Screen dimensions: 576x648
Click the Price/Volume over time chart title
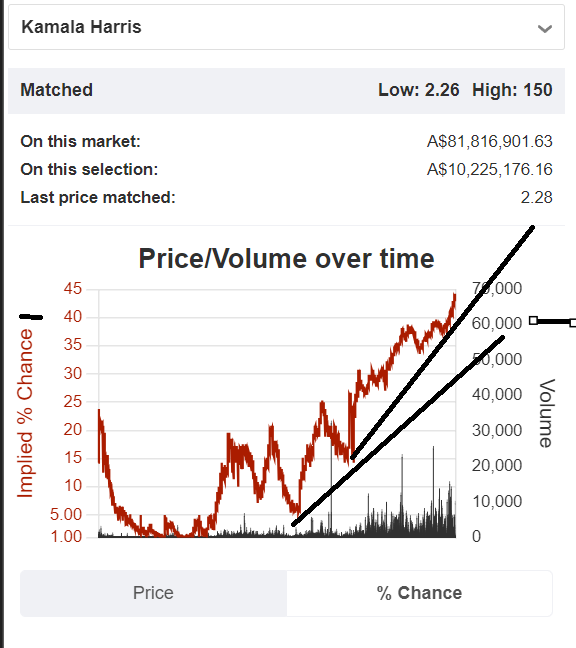[286, 259]
